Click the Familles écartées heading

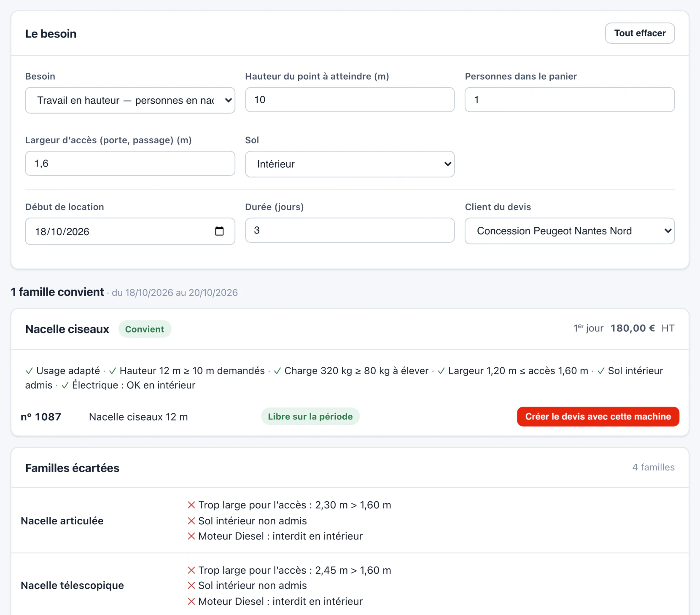72,468
